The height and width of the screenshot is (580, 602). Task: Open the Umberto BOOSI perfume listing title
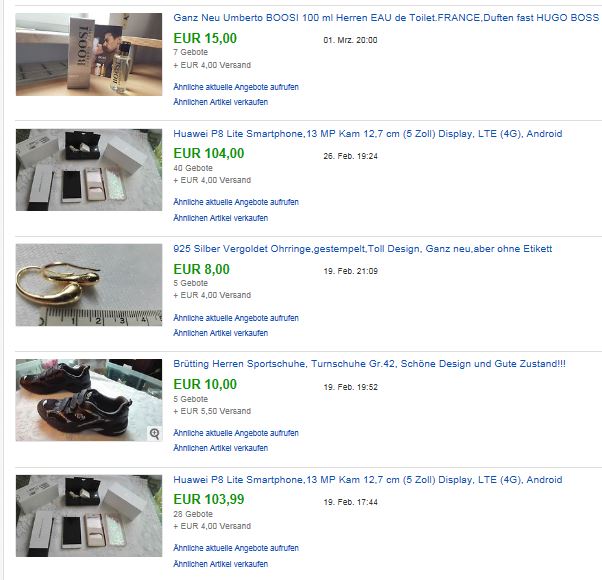386,18
